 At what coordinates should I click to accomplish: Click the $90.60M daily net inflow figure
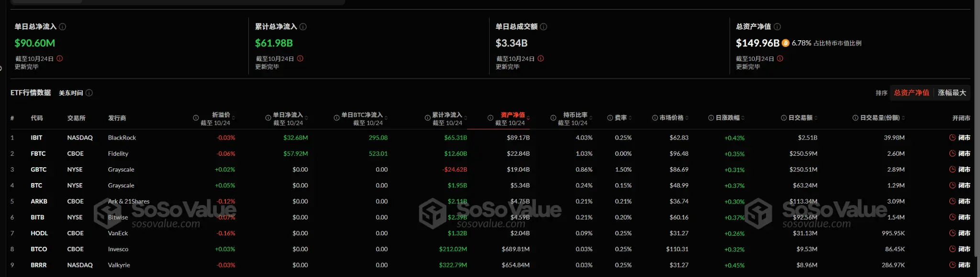pos(35,43)
